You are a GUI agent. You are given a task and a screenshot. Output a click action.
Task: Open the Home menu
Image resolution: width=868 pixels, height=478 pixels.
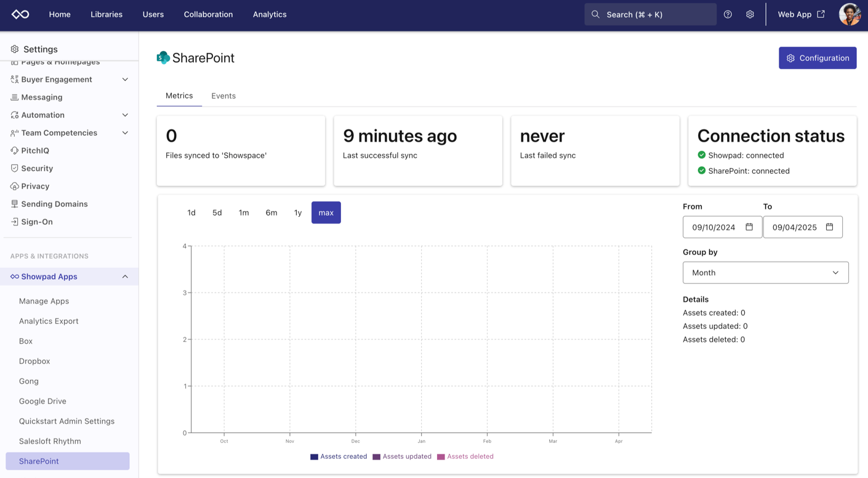click(60, 14)
